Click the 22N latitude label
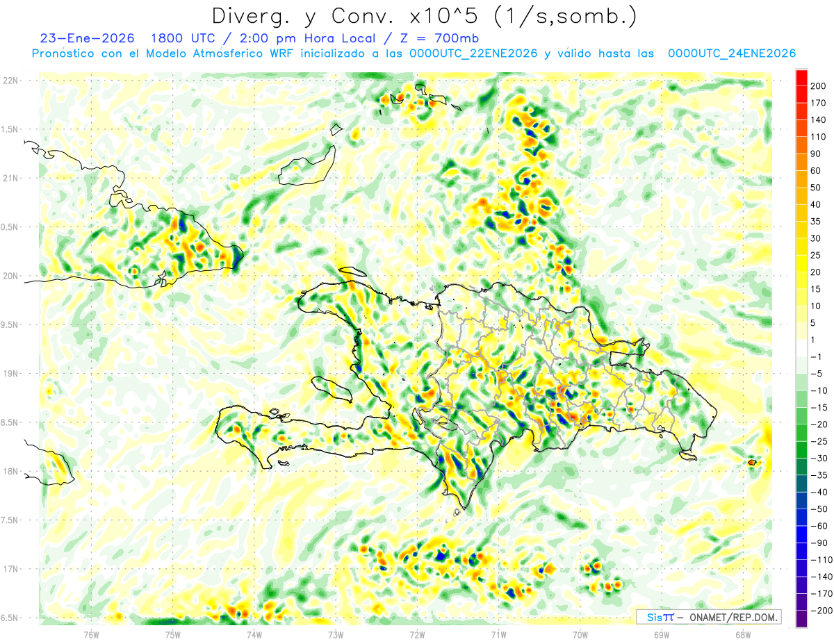This screenshot has height=644, width=834. pyautogui.click(x=10, y=80)
